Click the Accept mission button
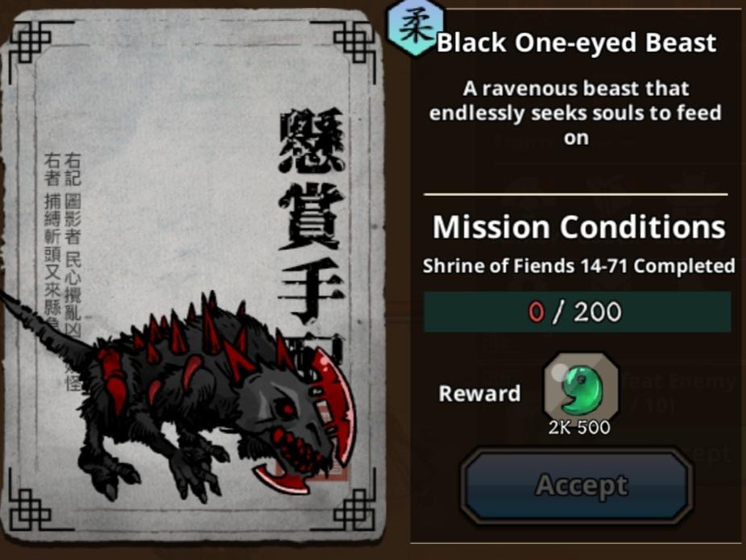The height and width of the screenshot is (560, 746). point(577,485)
